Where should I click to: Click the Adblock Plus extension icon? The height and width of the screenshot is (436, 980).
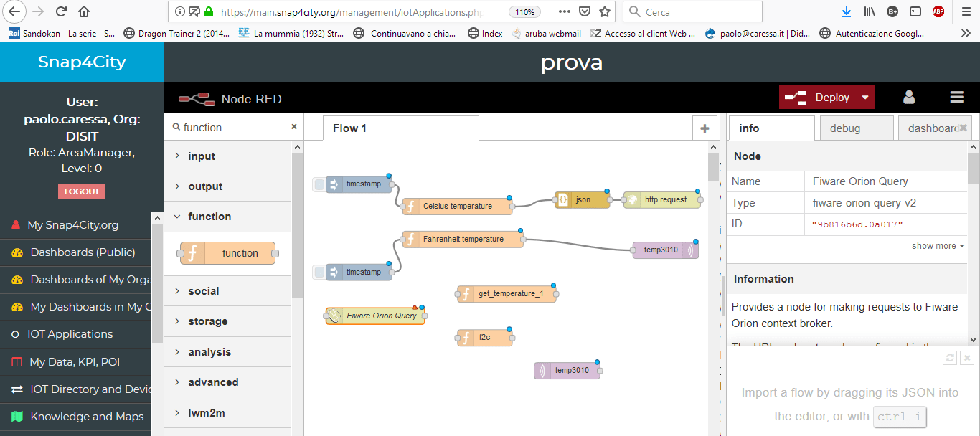(938, 11)
